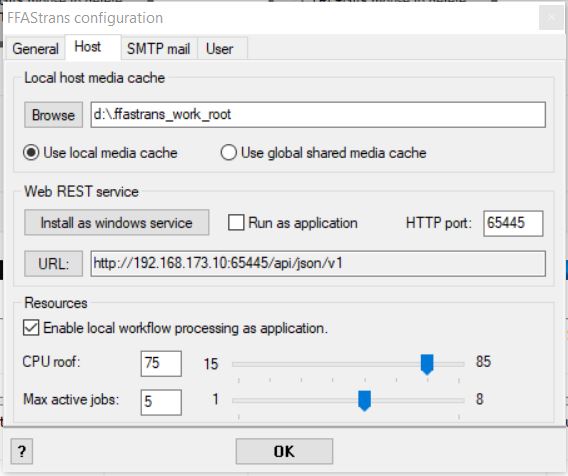Click the Resources group label
This screenshot has width=568, height=476.
coord(56,303)
